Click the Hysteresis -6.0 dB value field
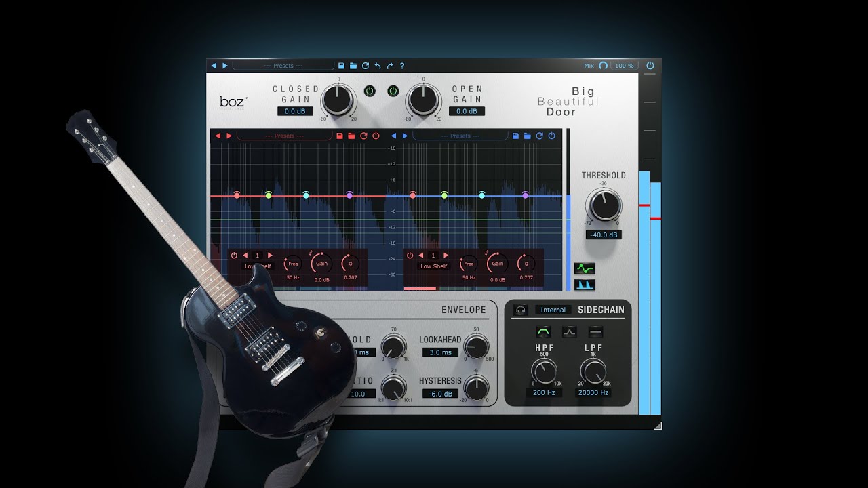Screen dimensions: 868x488 point(440,394)
